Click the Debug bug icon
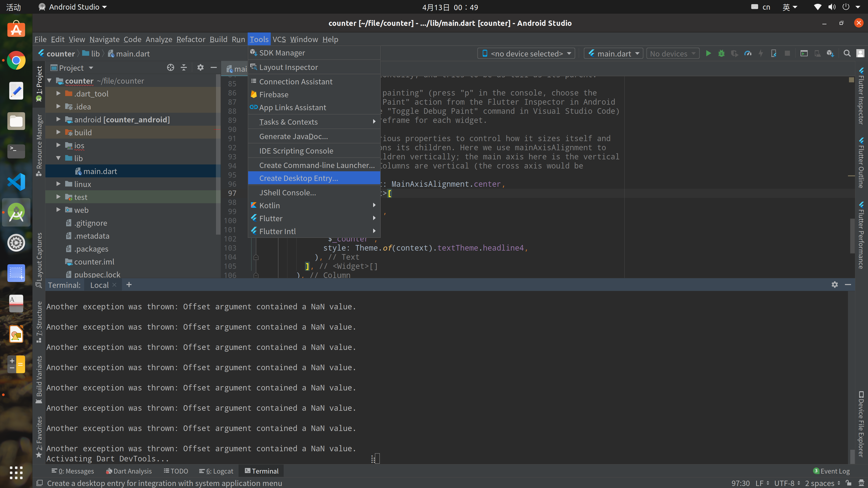Screen dimensions: 868x488 pyautogui.click(x=721, y=53)
